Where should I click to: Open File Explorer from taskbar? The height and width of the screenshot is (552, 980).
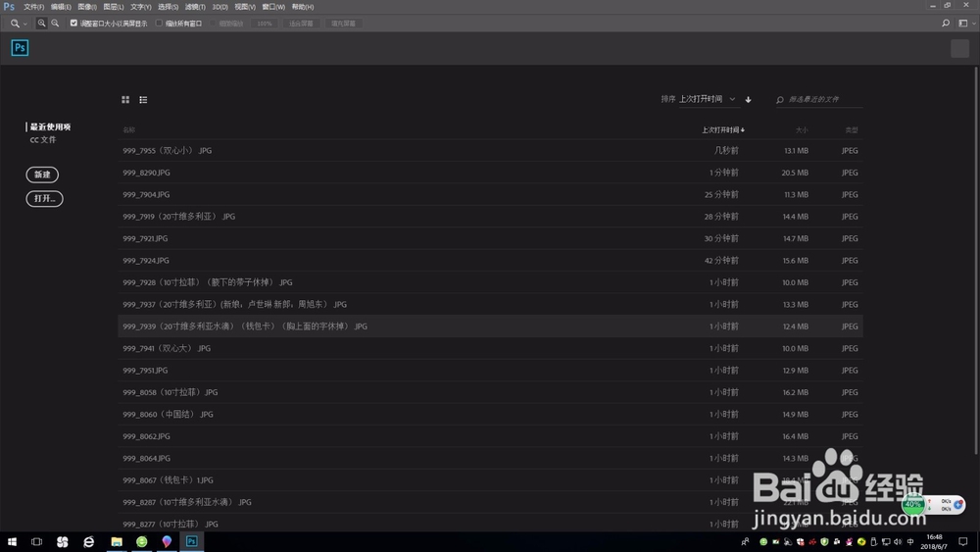tap(117, 542)
